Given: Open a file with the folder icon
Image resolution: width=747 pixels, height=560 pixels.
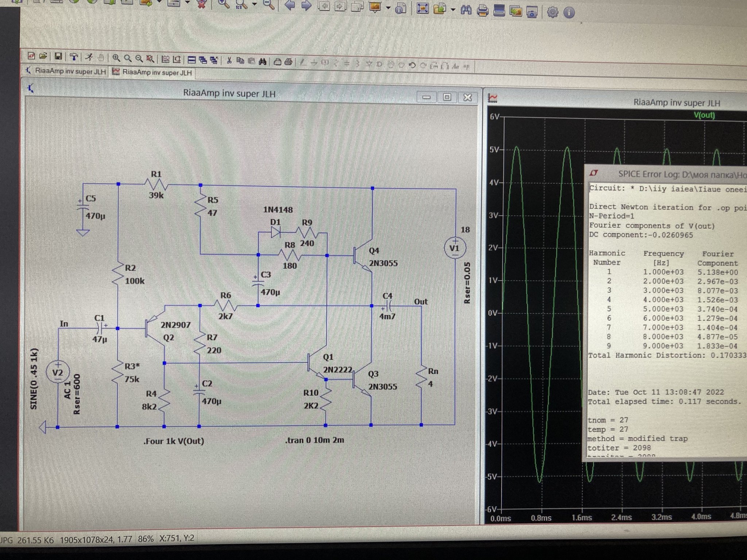Looking at the screenshot, I should click(x=43, y=56).
